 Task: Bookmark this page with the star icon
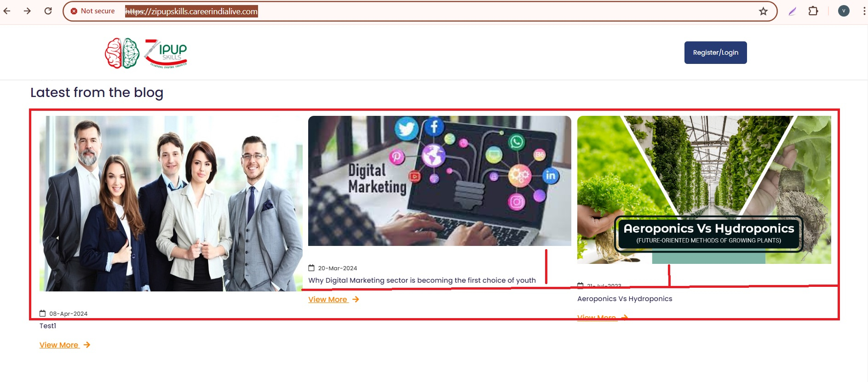click(763, 11)
